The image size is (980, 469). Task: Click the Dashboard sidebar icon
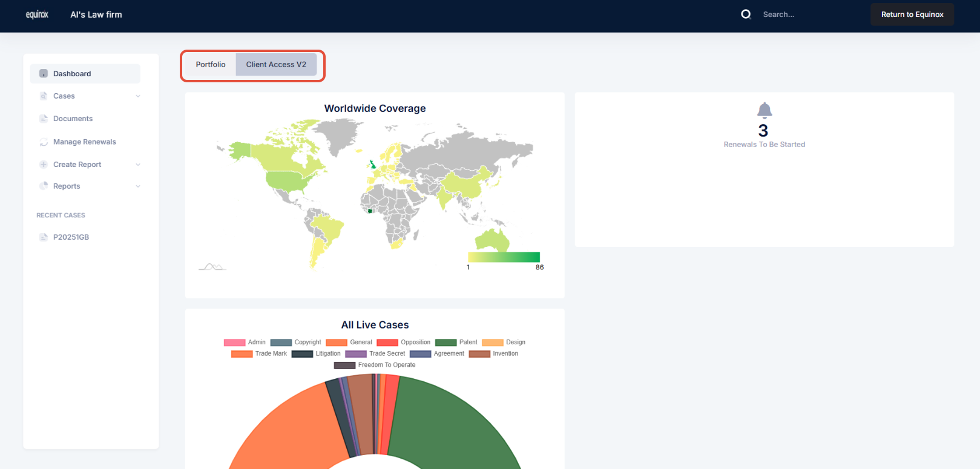point(44,74)
